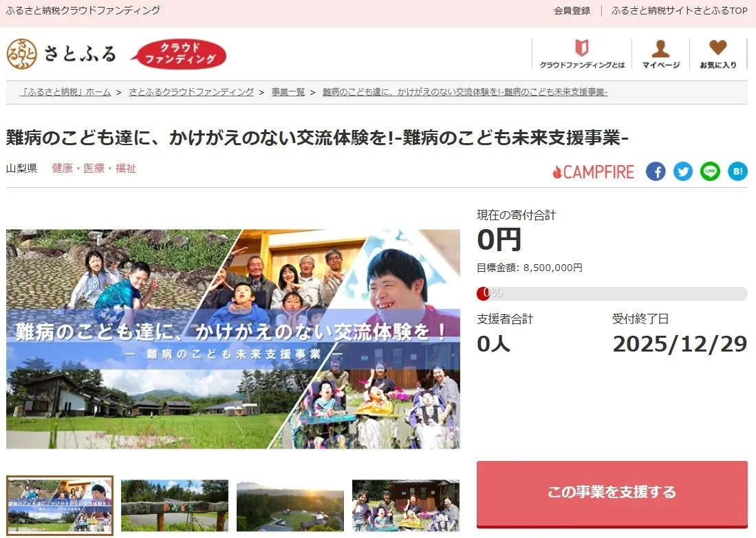Click the donation progress bar at 0%
The width and height of the screenshot is (756, 538).
(x=612, y=294)
